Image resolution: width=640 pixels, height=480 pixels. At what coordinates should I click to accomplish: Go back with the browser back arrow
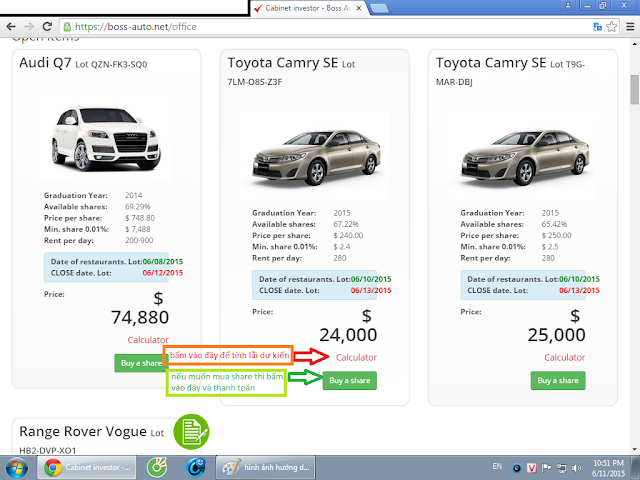(x=11, y=27)
